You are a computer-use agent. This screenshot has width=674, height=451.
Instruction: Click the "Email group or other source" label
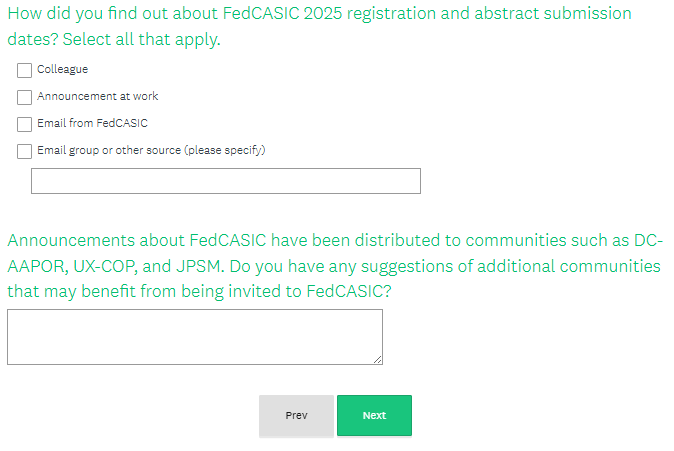pyautogui.click(x=108, y=151)
